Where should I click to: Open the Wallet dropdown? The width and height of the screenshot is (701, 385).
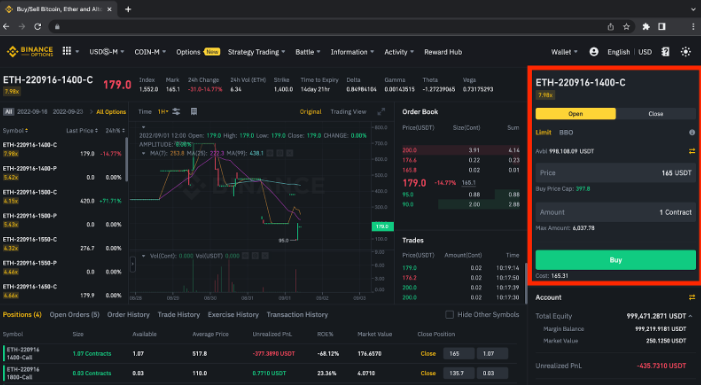564,52
